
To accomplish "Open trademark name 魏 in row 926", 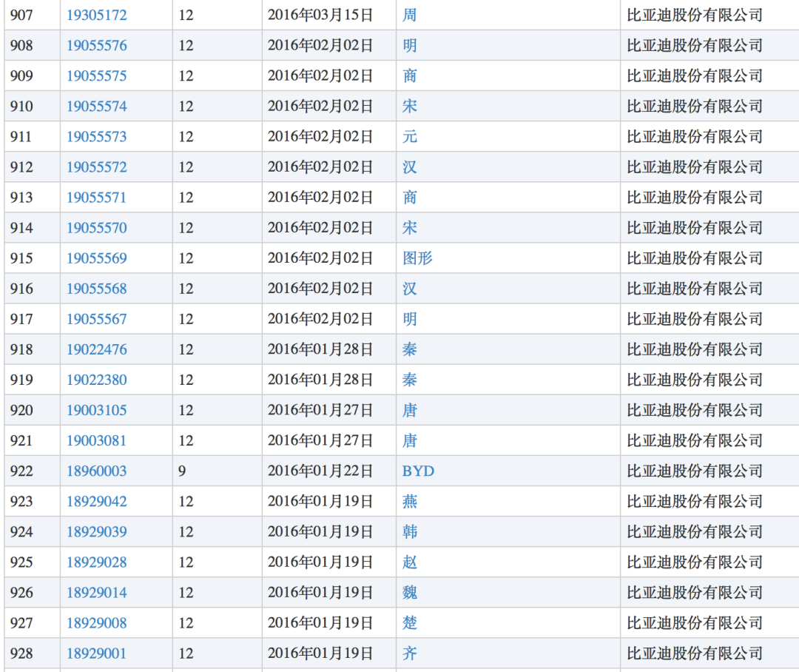I will point(410,593).
